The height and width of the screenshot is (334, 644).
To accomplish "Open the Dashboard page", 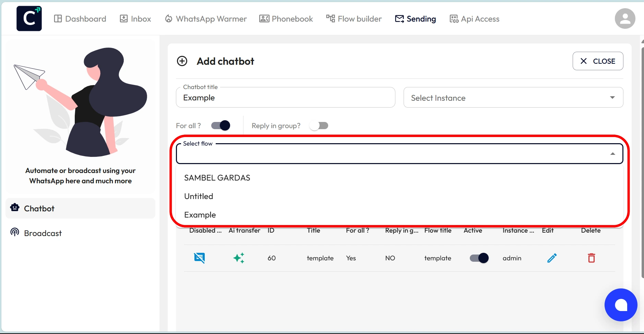I will click(x=80, y=19).
